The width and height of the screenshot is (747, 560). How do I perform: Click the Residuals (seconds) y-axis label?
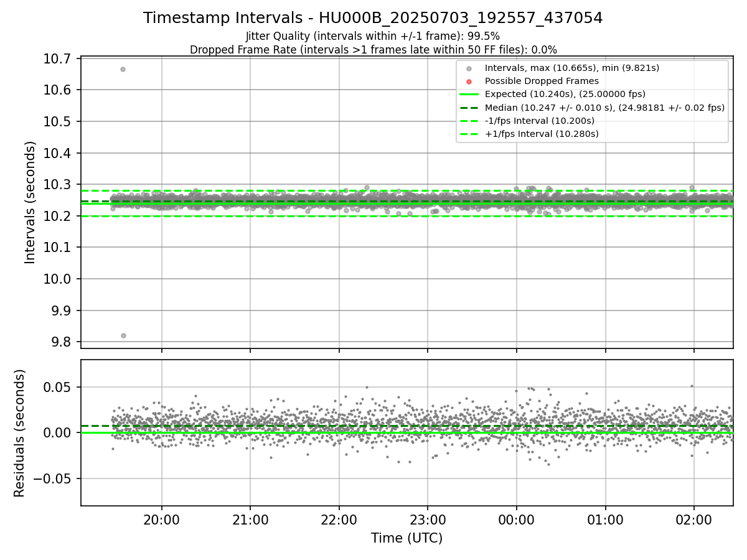click(x=20, y=433)
